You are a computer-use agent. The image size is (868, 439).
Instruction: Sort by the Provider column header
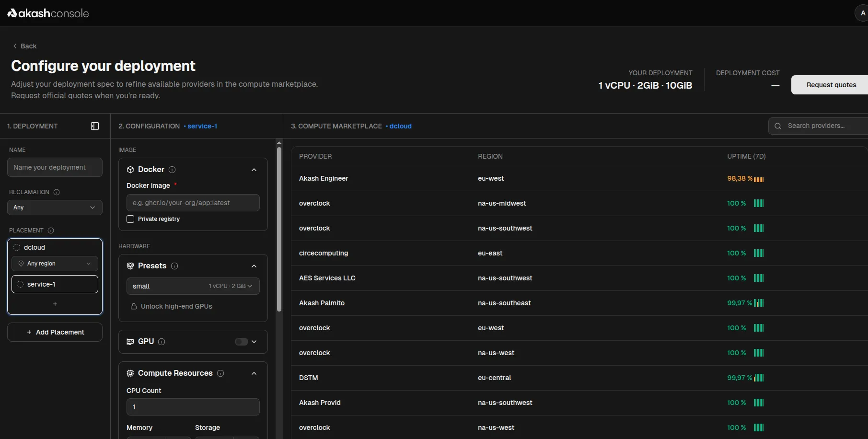[x=315, y=156]
